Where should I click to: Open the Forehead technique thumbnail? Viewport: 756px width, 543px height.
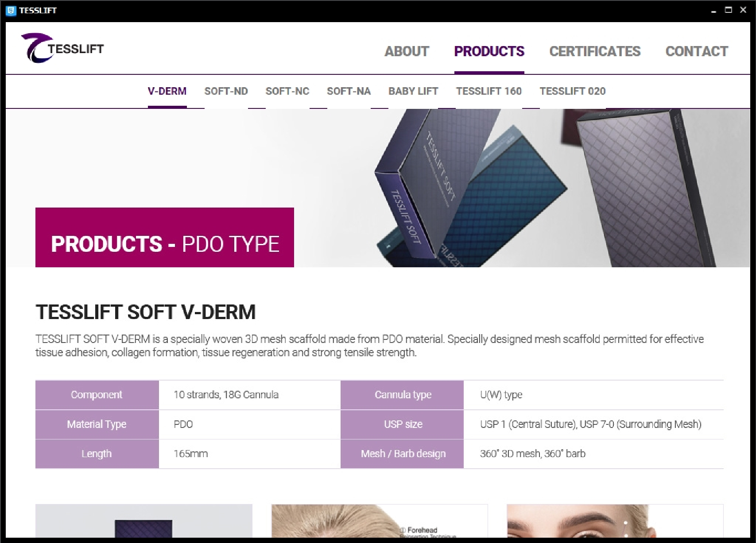[x=380, y=521]
